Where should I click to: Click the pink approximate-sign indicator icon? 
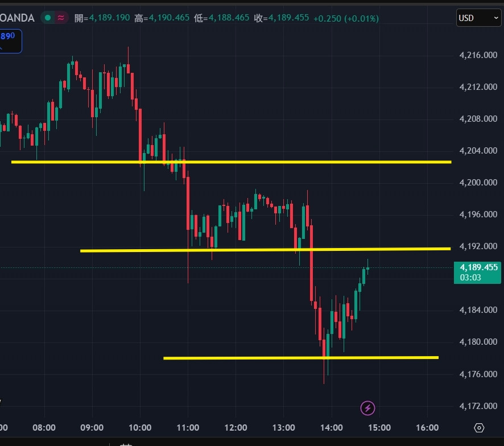[x=61, y=18]
